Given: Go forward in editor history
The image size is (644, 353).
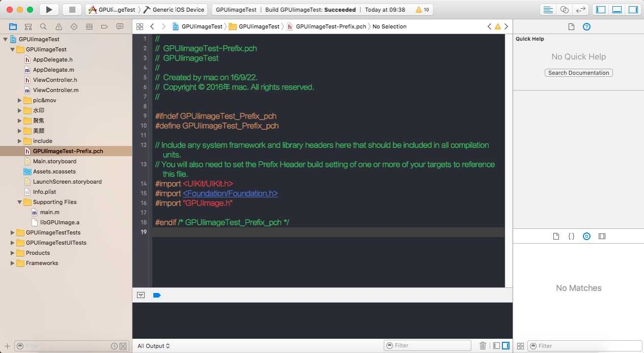Looking at the screenshot, I should tap(164, 26).
